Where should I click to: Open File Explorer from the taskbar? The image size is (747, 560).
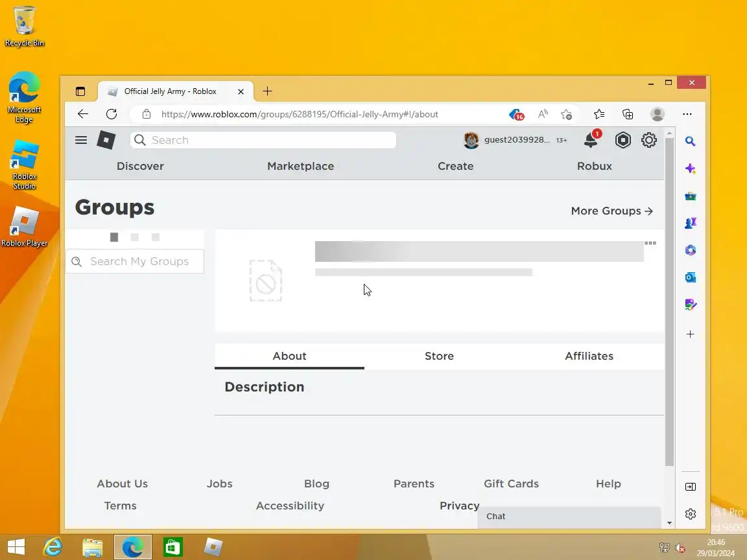pos(93,547)
